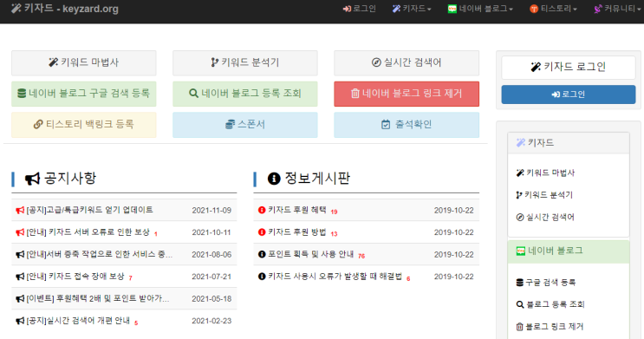Viewport: 644px width, 339px height.
Task: Click the database icon beside sidebar 구글 검색 등록
Action: (519, 283)
